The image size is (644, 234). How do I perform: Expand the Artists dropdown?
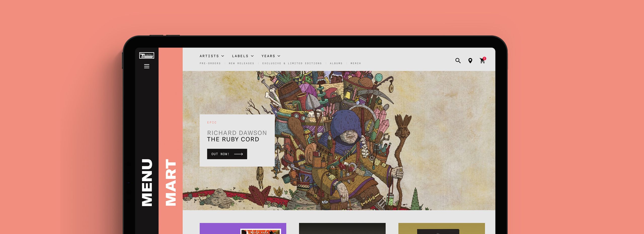pyautogui.click(x=212, y=56)
